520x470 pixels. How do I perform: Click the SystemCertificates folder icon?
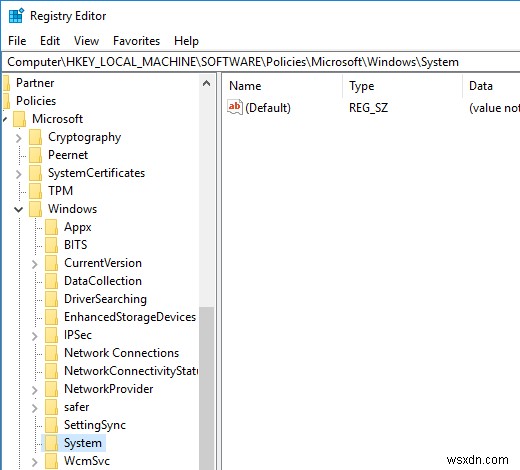click(x=35, y=173)
